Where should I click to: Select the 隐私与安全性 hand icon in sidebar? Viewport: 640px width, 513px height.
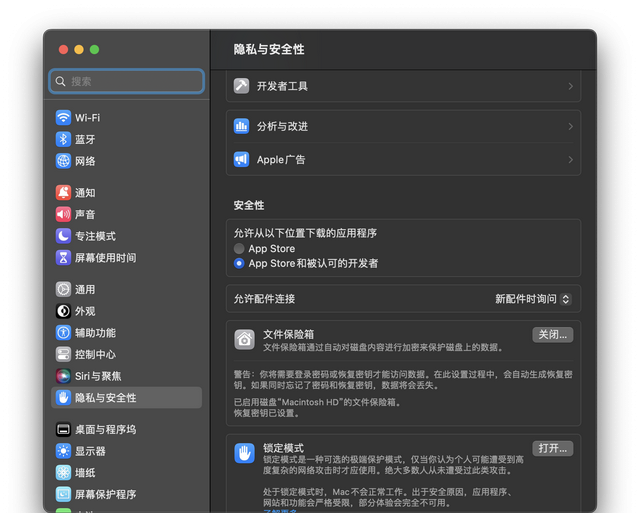tap(63, 398)
